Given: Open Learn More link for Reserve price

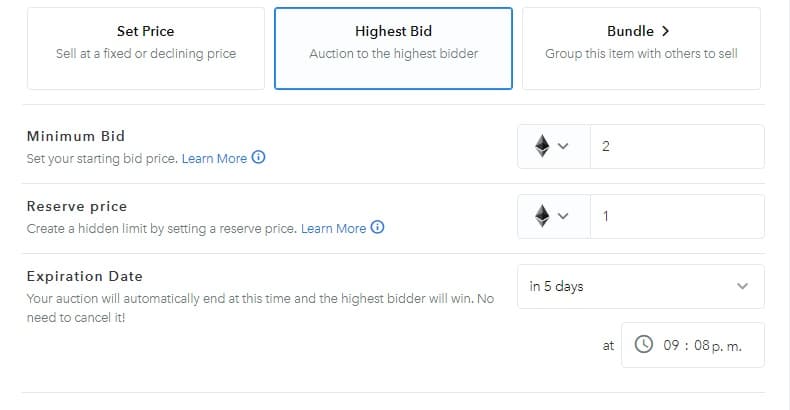Looking at the screenshot, I should coord(333,228).
